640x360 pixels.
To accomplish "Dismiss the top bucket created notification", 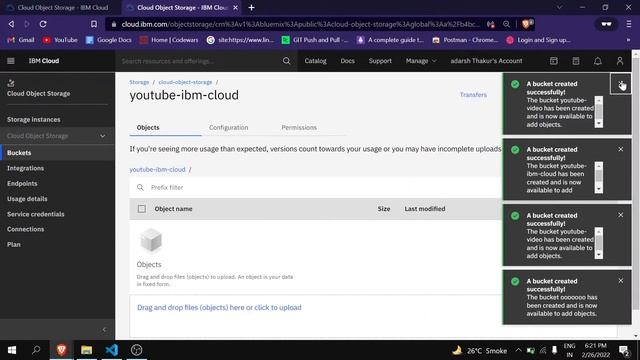I will click(620, 84).
